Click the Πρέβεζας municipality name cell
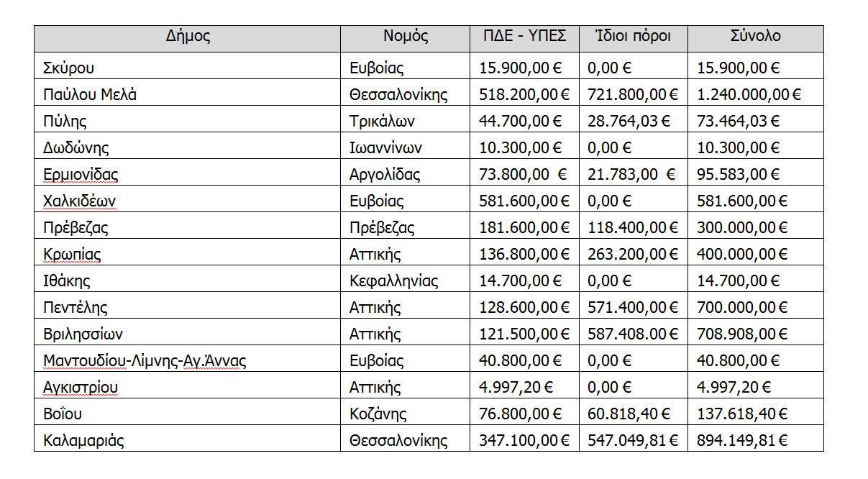Image resolution: width=868 pixels, height=479 pixels. pyautogui.click(x=76, y=227)
